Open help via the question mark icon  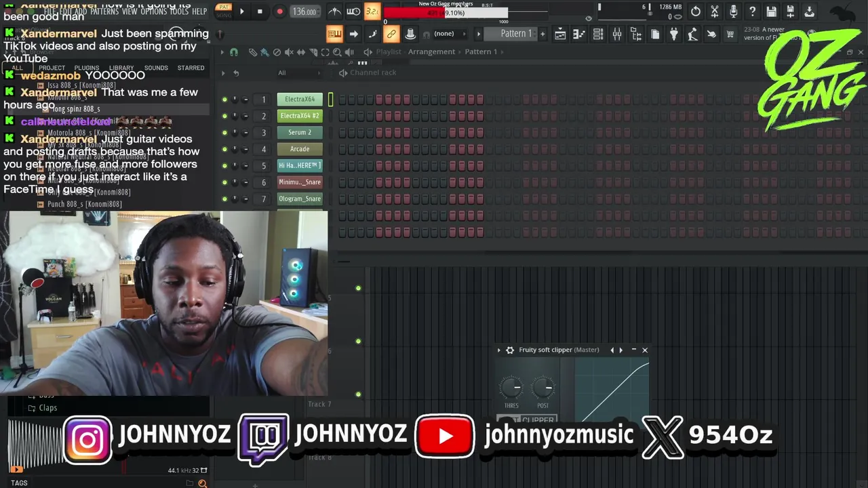753,12
